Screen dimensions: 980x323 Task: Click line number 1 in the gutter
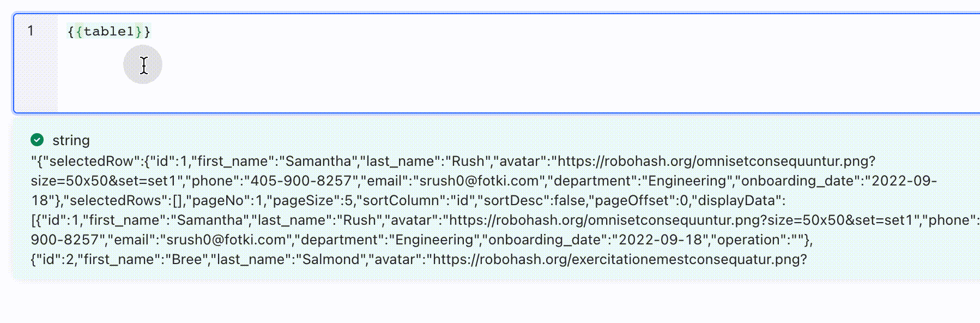(31, 31)
